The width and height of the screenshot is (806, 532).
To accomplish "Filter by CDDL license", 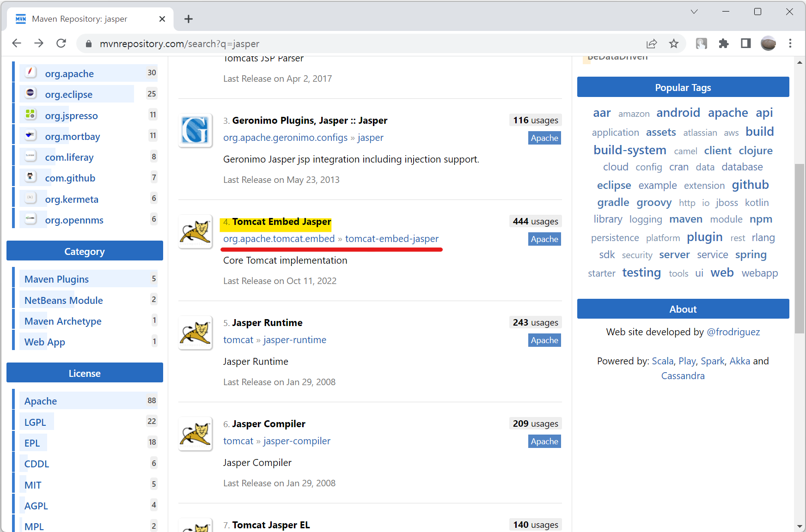I will coord(37,464).
